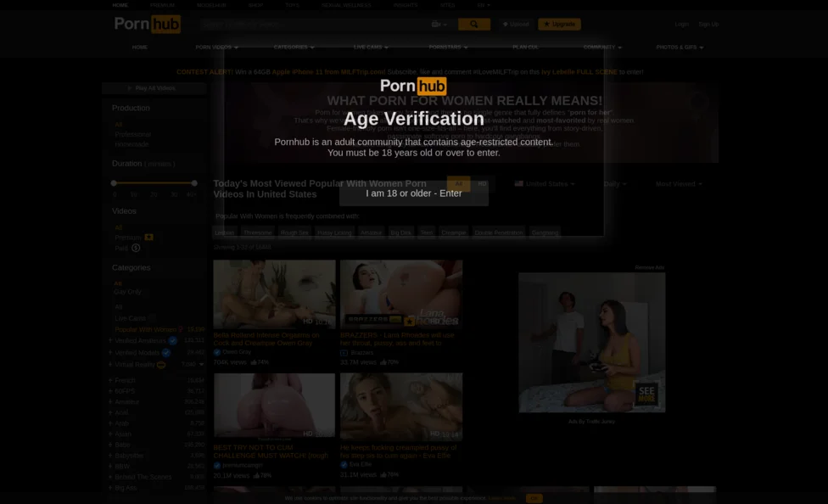Click the Brazzers channel icon under the video
828x504 pixels.
[x=344, y=353]
